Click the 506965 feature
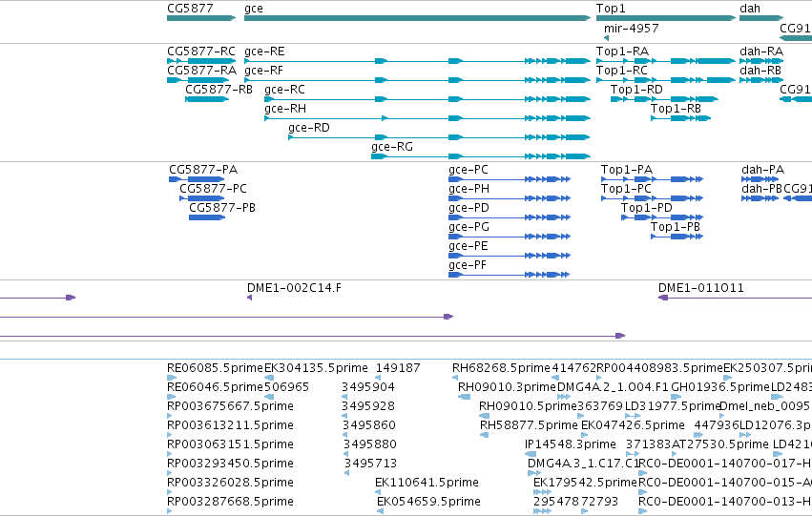Viewport: 812px width, 516px height. [269, 397]
